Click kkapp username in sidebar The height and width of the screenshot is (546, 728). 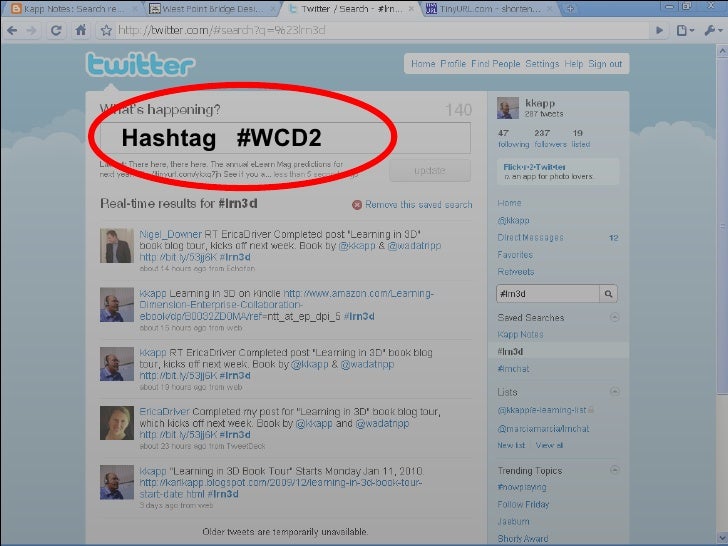point(540,103)
